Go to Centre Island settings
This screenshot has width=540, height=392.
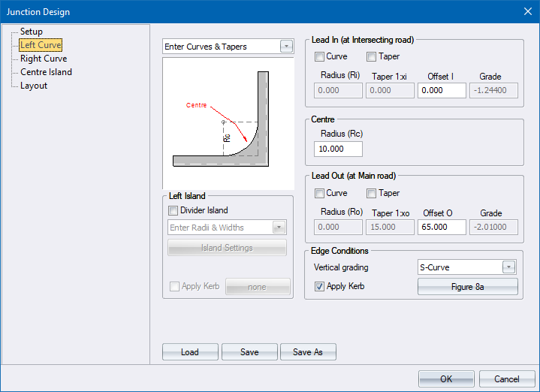pos(46,72)
